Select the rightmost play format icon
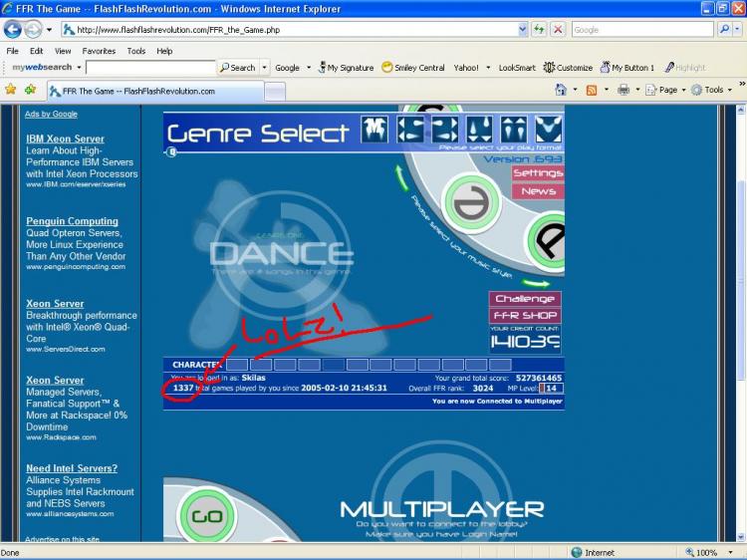Viewport: 747px width, 560px height. [x=549, y=130]
